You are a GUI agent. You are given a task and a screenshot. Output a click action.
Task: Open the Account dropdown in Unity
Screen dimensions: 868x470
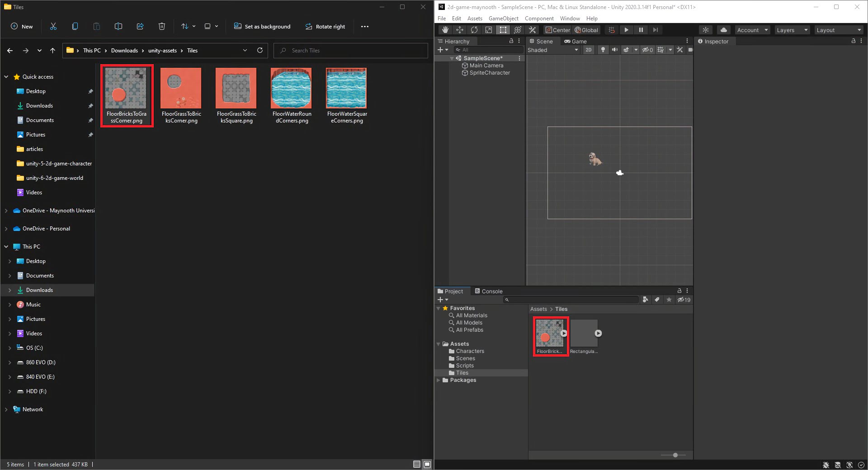coord(752,30)
